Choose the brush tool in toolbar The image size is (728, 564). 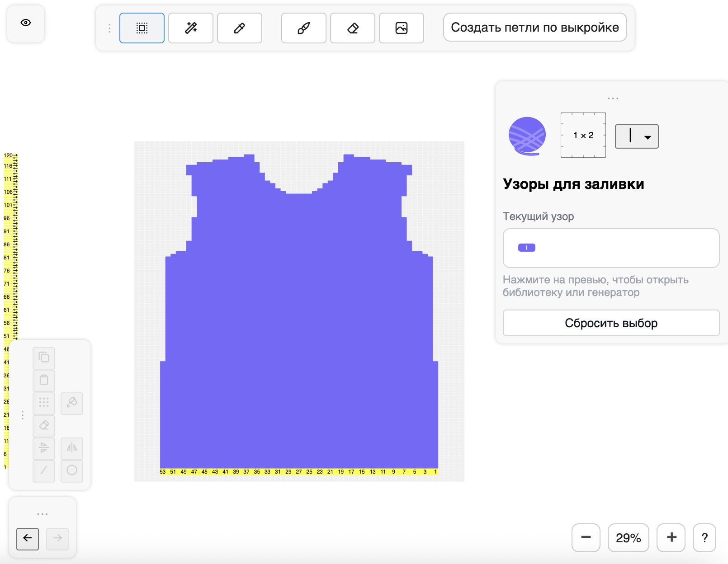(303, 28)
